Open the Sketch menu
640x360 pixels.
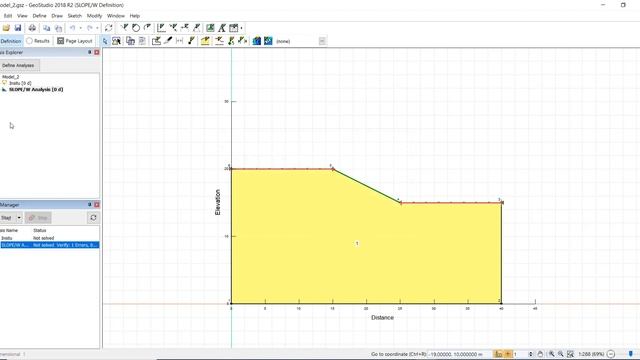74,16
